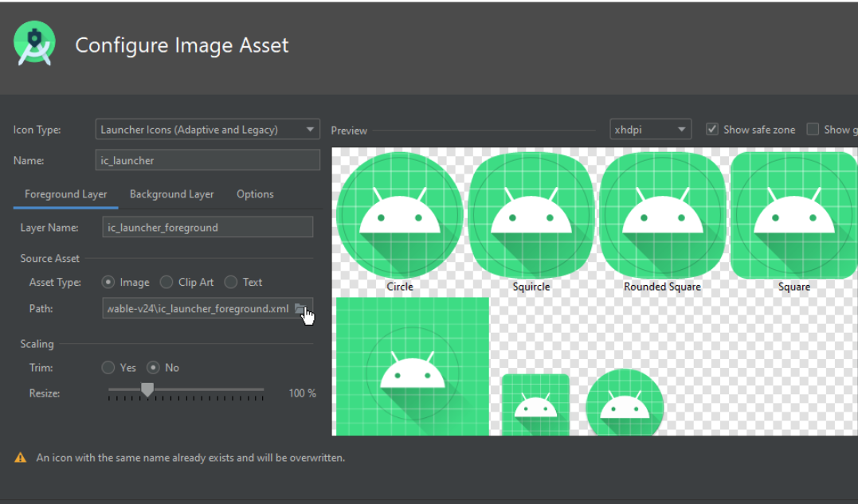Click the overwrite warning message text
Screen dimensions: 858x504
click(x=190, y=458)
